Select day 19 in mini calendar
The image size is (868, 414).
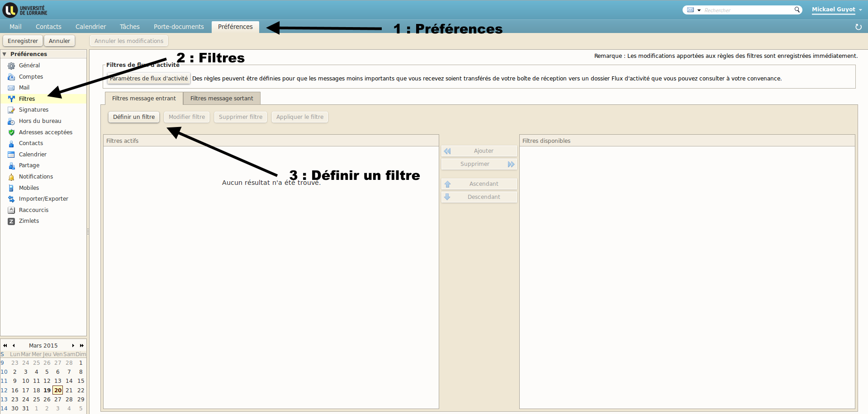(x=47, y=390)
